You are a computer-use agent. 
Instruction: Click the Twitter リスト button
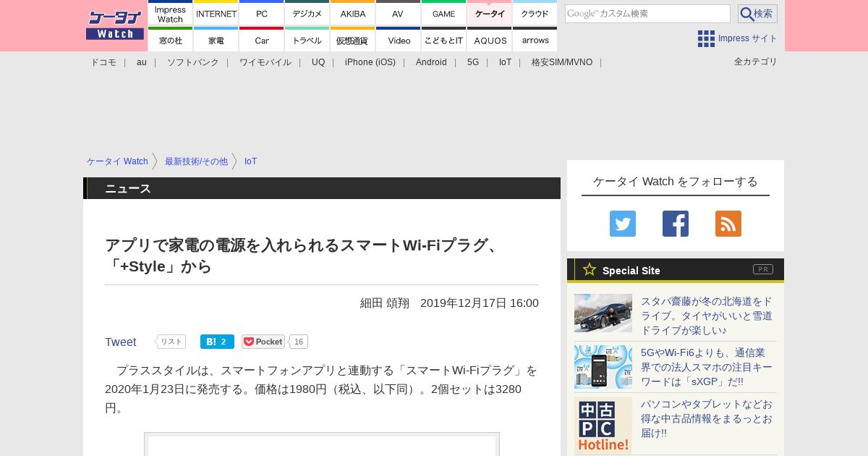171,342
